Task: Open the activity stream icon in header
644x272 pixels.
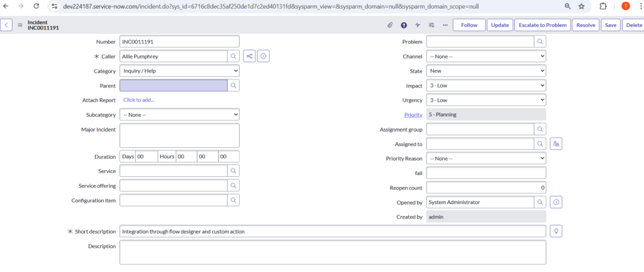Action: [418, 25]
